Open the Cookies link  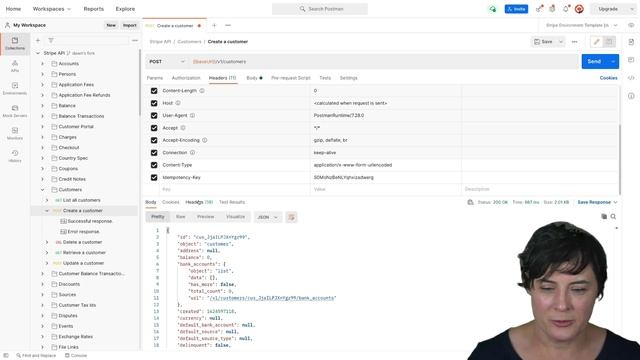[608, 78]
